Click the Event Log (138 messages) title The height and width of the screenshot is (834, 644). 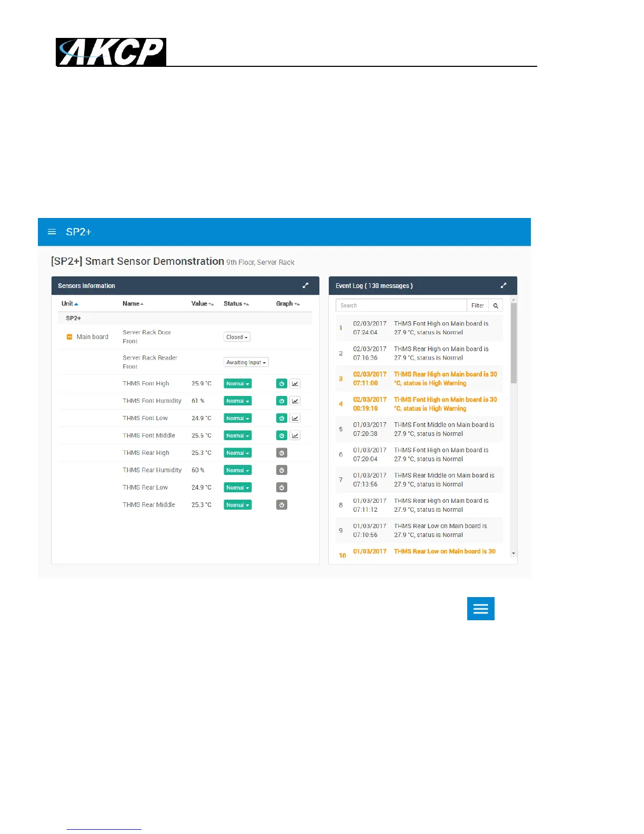tap(374, 286)
